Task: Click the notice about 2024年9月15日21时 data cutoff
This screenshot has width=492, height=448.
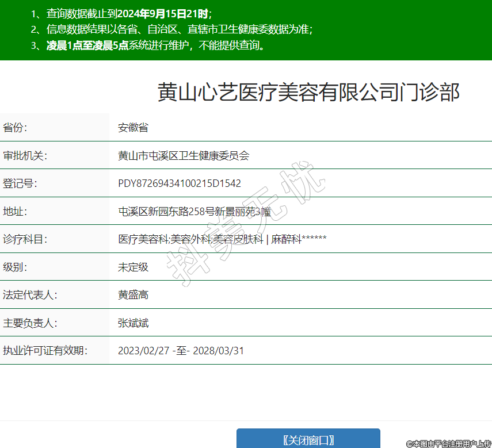Action: click(122, 14)
